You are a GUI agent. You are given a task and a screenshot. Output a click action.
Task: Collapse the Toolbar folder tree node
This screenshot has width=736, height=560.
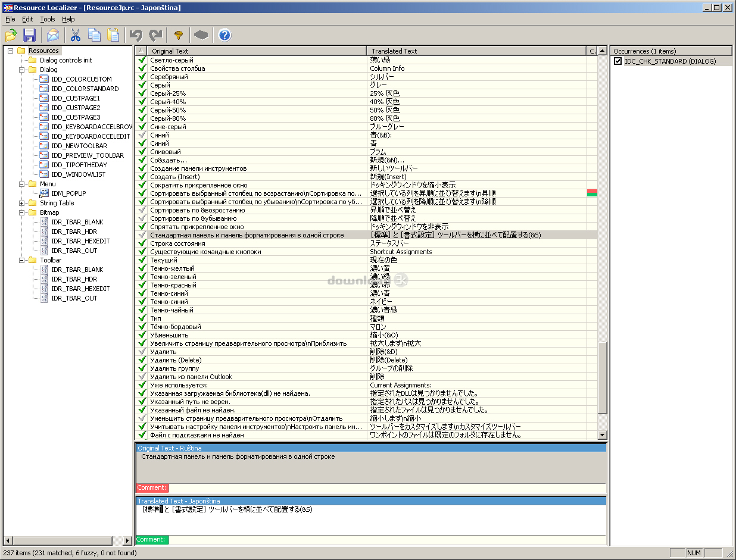[x=22, y=260]
